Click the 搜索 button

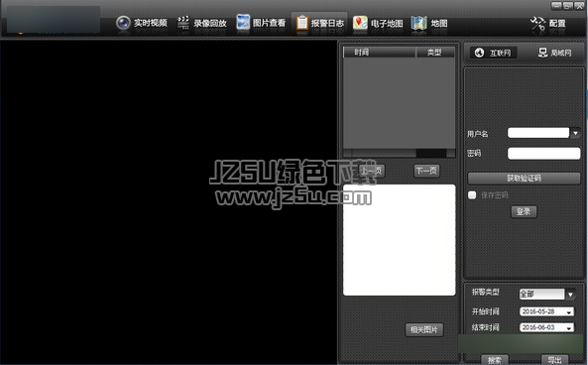click(495, 360)
